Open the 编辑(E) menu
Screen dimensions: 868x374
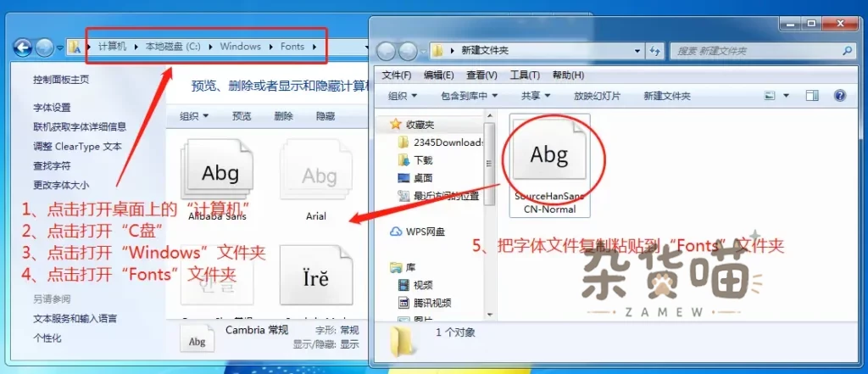[x=439, y=75]
